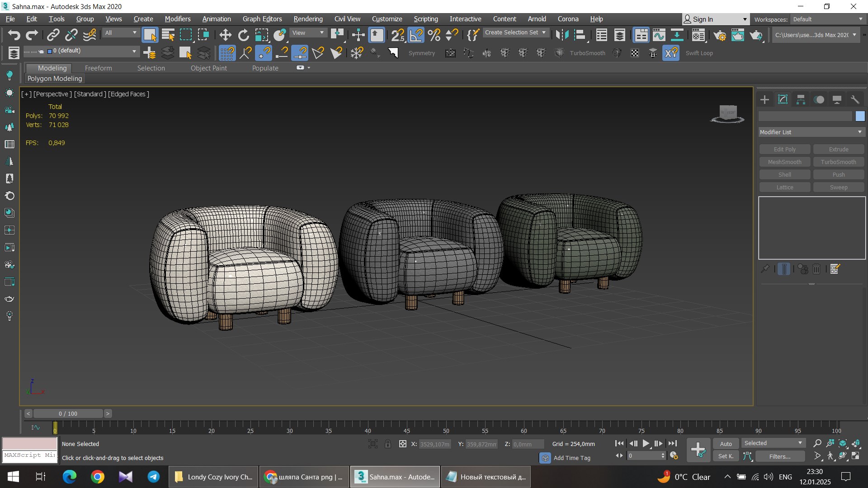The width and height of the screenshot is (868, 488).
Task: Click the 0 / 100 time slider
Action: pyautogui.click(x=68, y=413)
